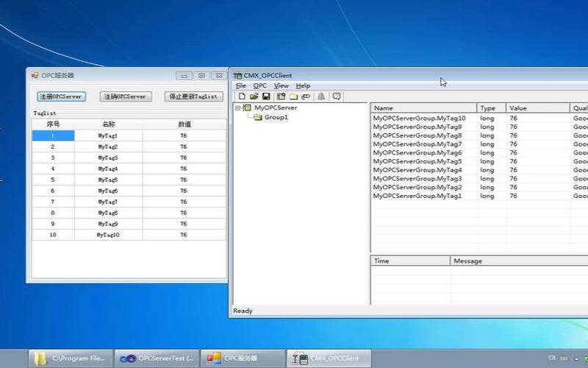Collapse the MyOPCServer tree node
This screenshot has height=368, width=588.
[x=237, y=108]
